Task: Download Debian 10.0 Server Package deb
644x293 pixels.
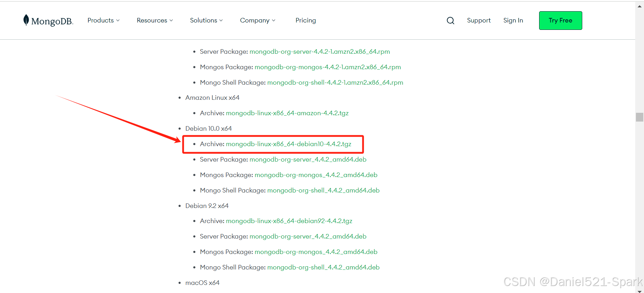Action: pyautogui.click(x=308, y=159)
